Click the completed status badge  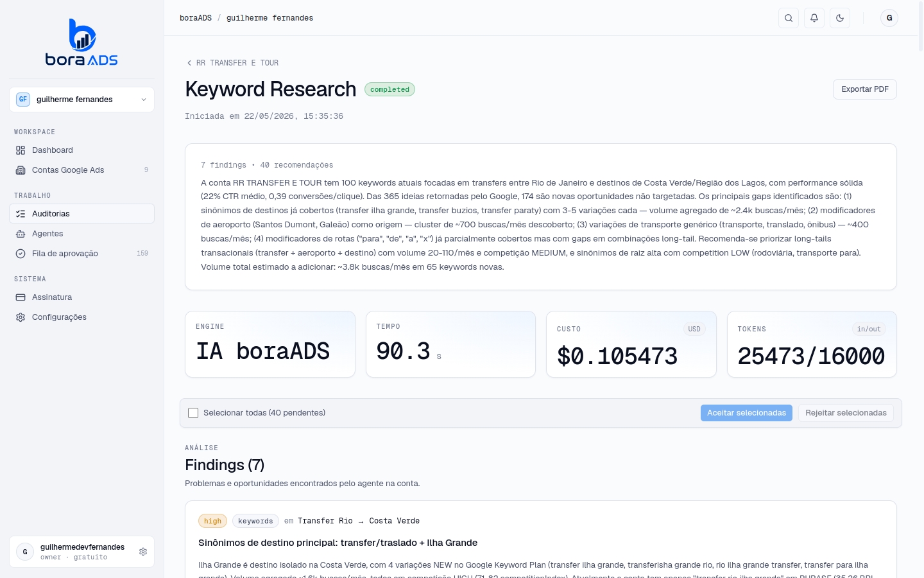coord(389,89)
